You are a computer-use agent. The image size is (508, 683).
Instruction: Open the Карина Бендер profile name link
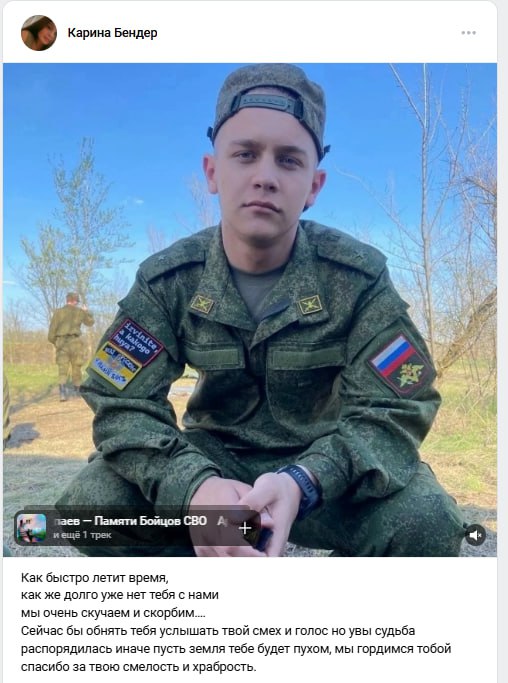point(112,33)
